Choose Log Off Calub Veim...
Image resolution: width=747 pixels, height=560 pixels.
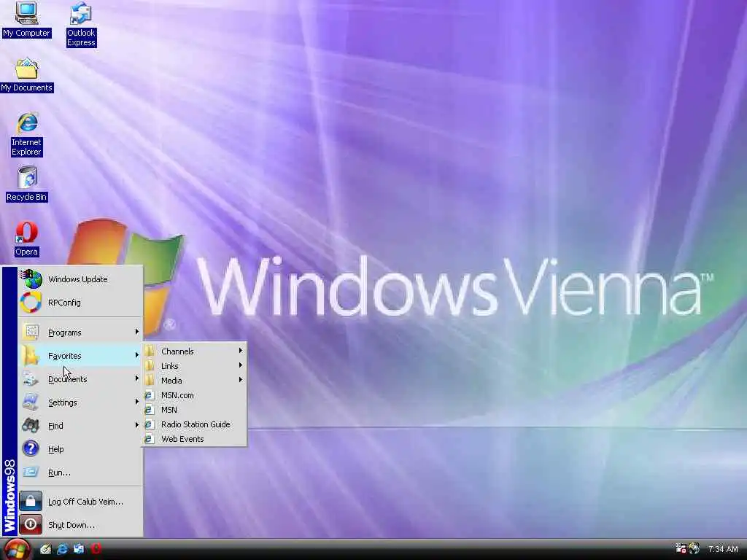[80, 501]
